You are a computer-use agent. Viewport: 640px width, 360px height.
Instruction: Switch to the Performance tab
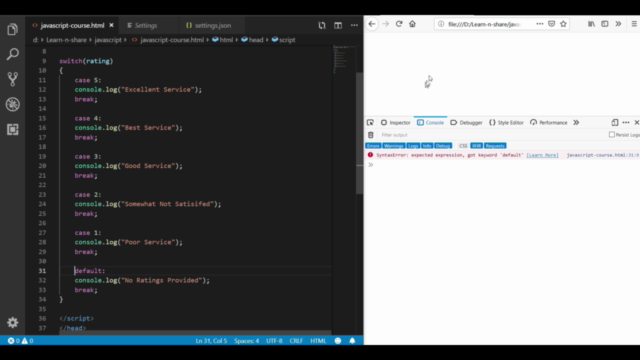[549, 122]
